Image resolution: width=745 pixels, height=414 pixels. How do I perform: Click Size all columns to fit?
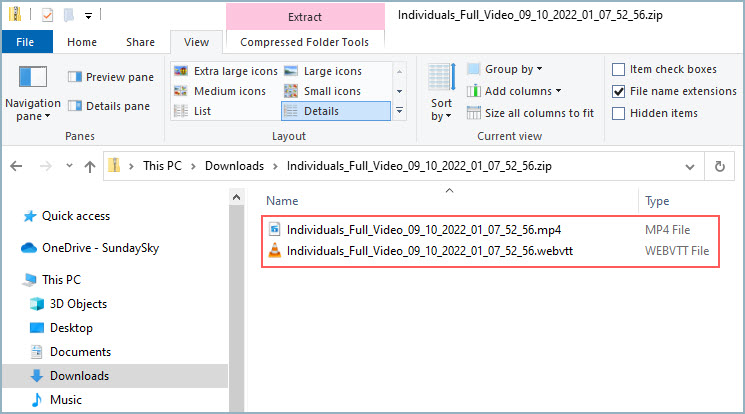(530, 113)
